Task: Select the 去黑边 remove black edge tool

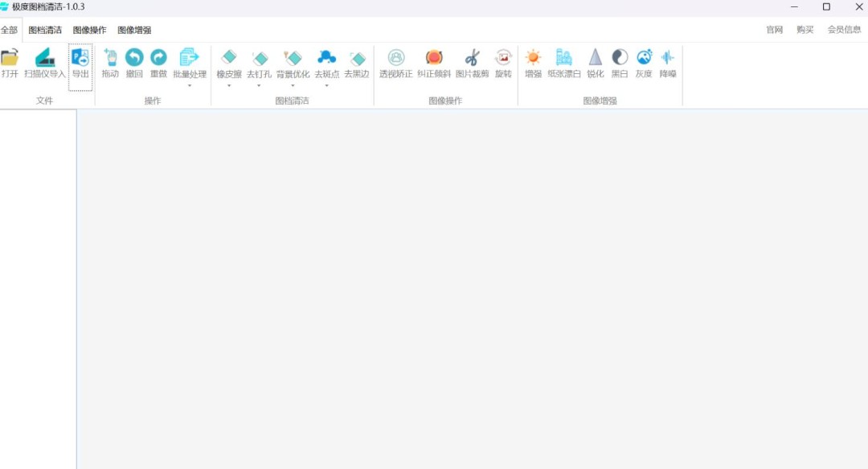Action: (357, 58)
